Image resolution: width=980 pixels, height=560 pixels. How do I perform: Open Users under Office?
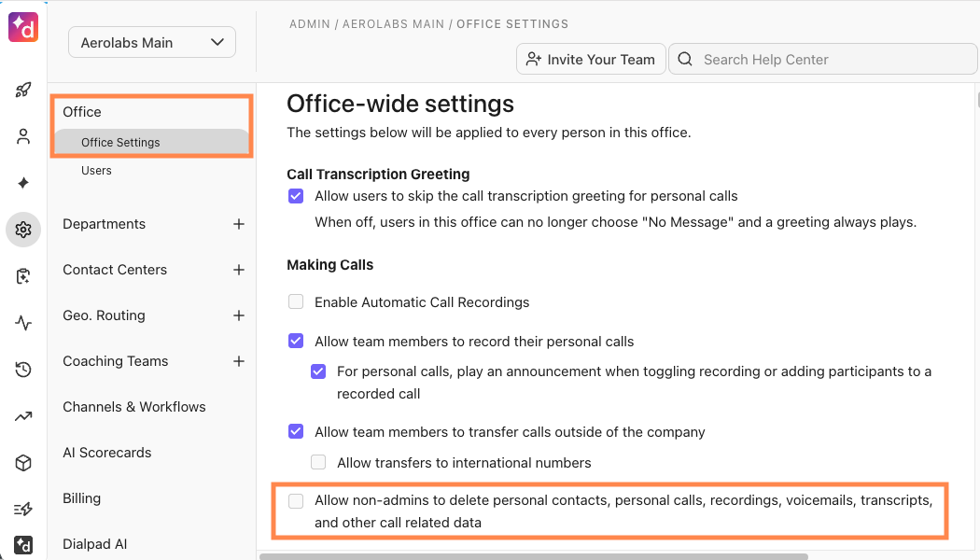(x=96, y=171)
